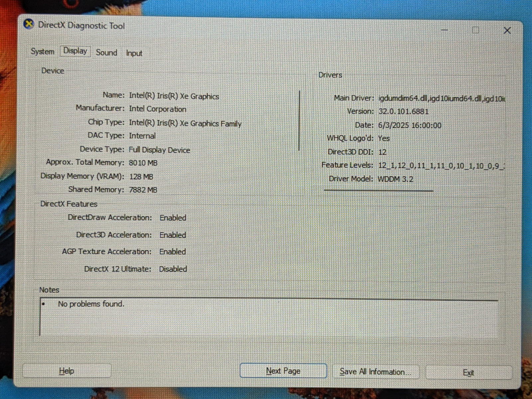Viewport: 532px width, 399px height.
Task: Click the DirectX Diagnostic Tool title bar icon
Action: (x=29, y=24)
